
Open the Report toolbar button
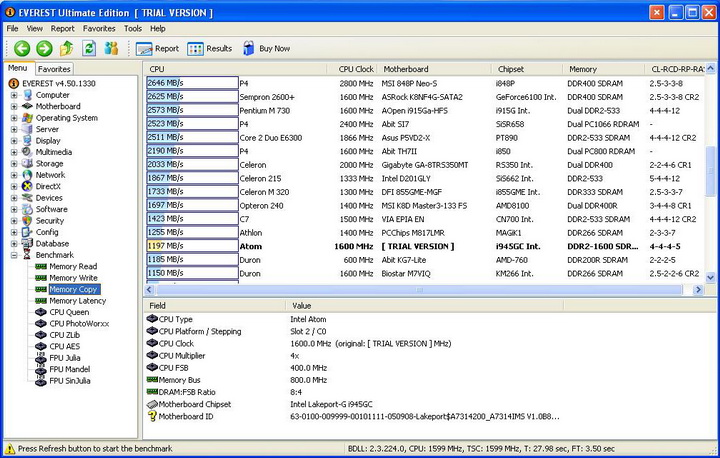[158, 49]
